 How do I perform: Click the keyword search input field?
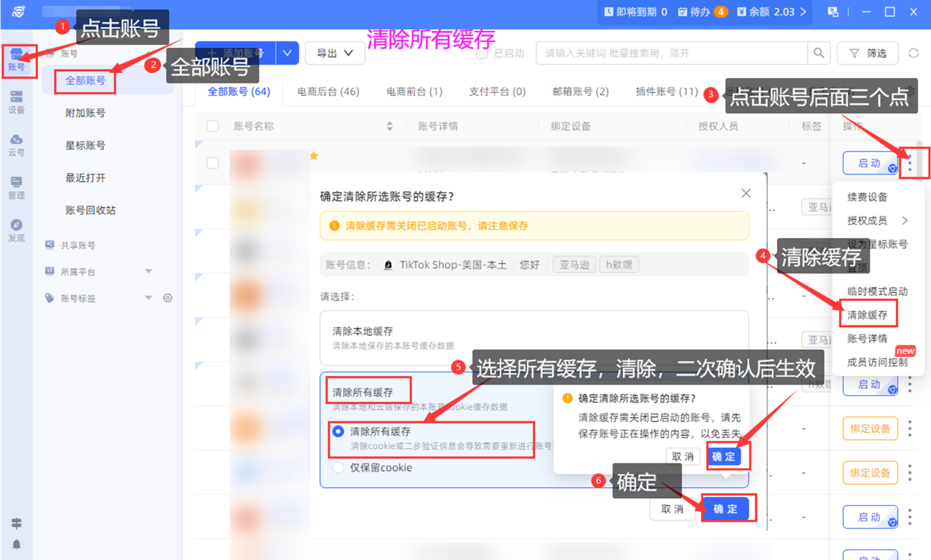coord(671,53)
